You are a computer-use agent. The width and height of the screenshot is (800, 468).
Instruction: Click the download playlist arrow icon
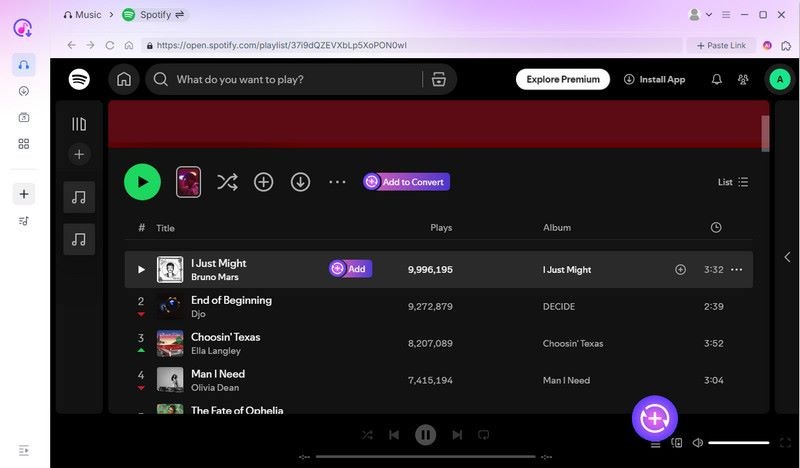(300, 182)
